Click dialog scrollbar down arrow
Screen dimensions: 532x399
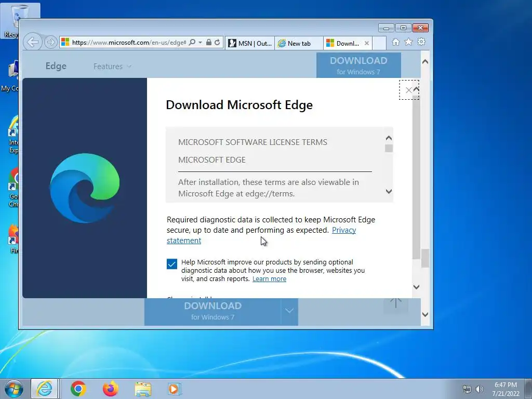tap(417, 287)
